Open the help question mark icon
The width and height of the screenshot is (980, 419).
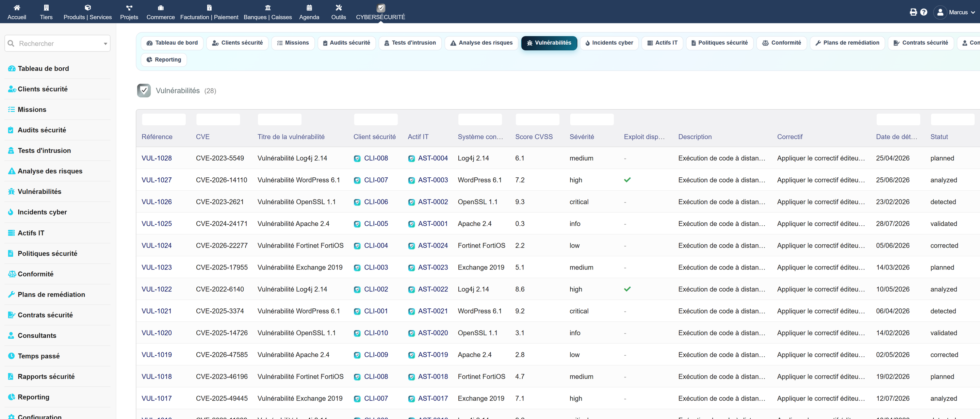(924, 12)
